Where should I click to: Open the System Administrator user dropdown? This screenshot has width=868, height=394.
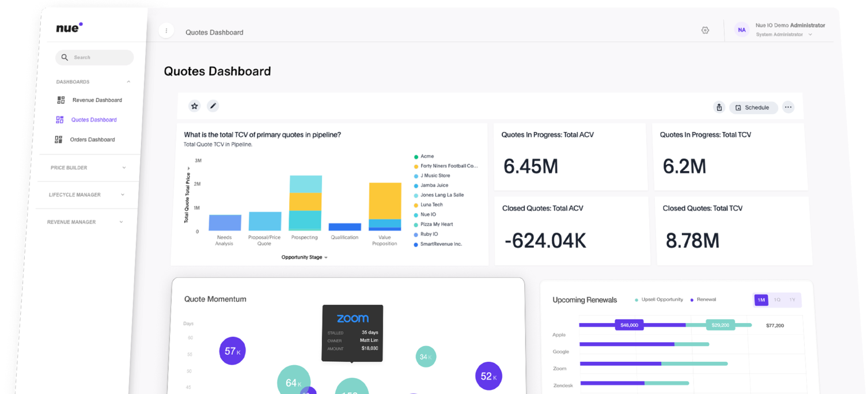coord(810,35)
